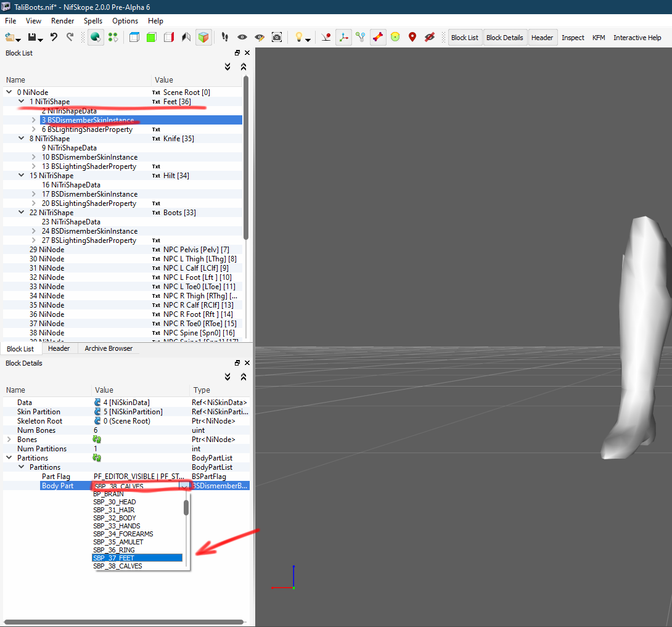
Task: Select the object picking mode icon
Action: click(95, 37)
